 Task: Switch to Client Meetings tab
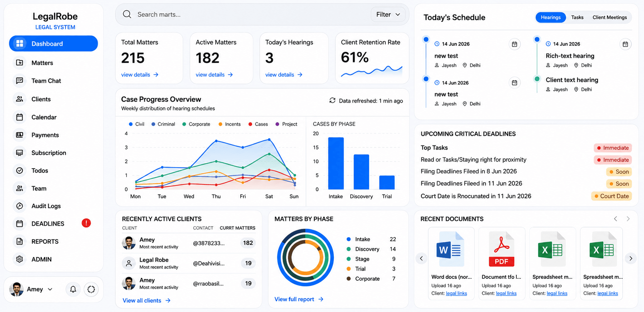(x=610, y=17)
